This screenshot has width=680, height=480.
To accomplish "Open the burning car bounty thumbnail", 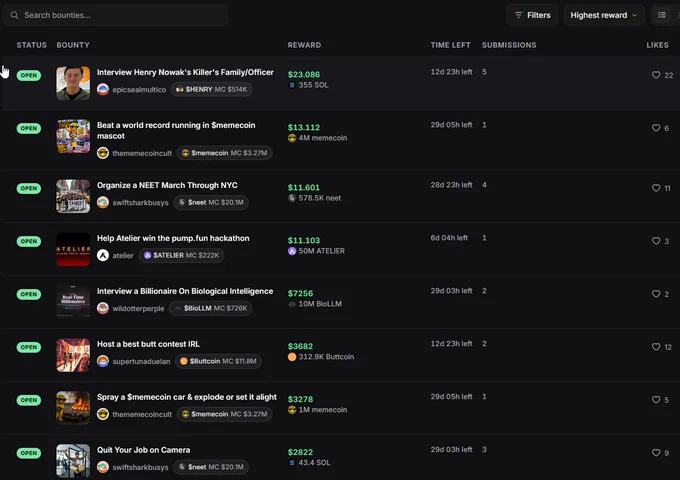I will click(73, 408).
